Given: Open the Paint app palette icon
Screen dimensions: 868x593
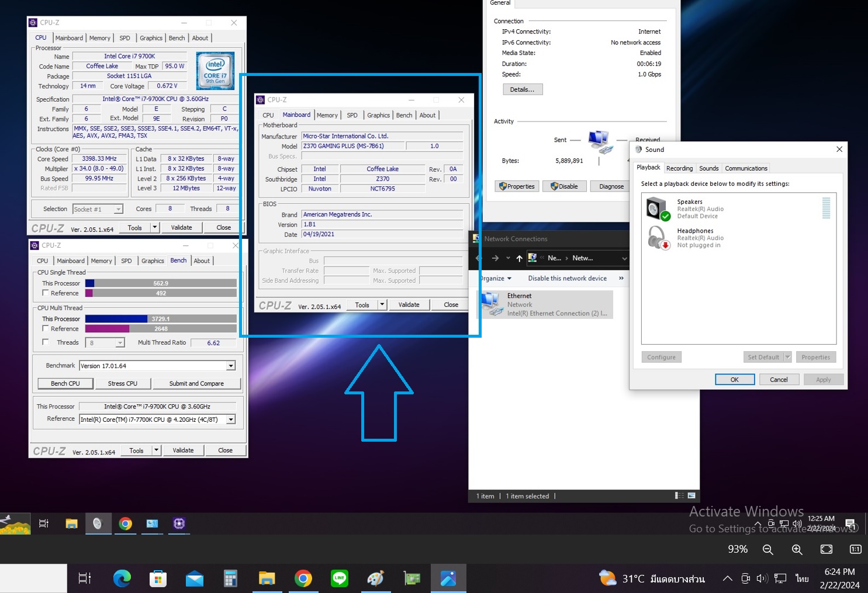Looking at the screenshot, I should click(375, 578).
